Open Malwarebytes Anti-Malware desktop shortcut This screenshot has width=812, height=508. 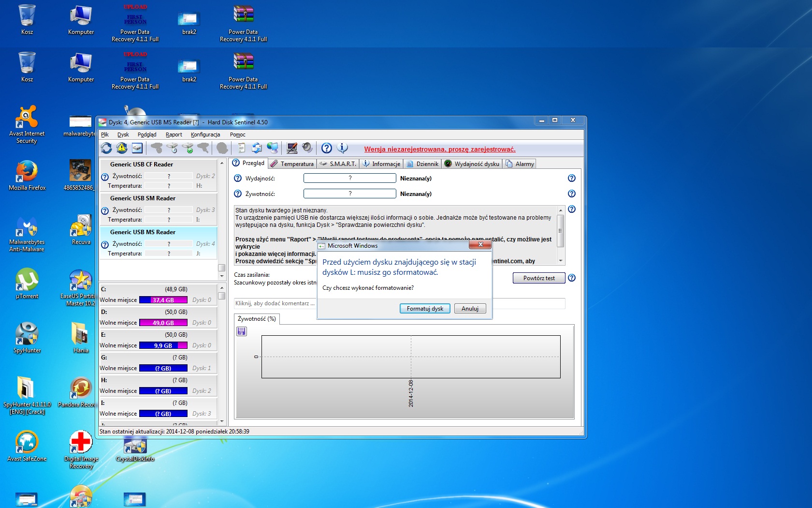point(27,233)
